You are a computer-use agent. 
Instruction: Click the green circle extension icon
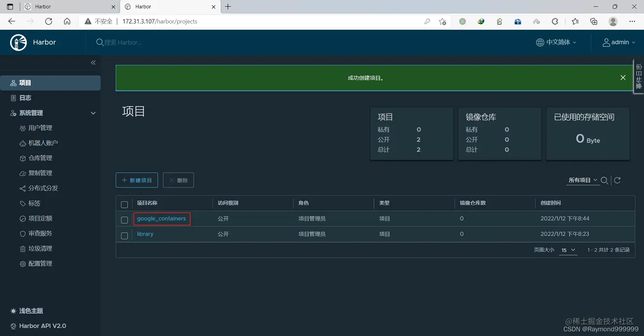[463, 21]
